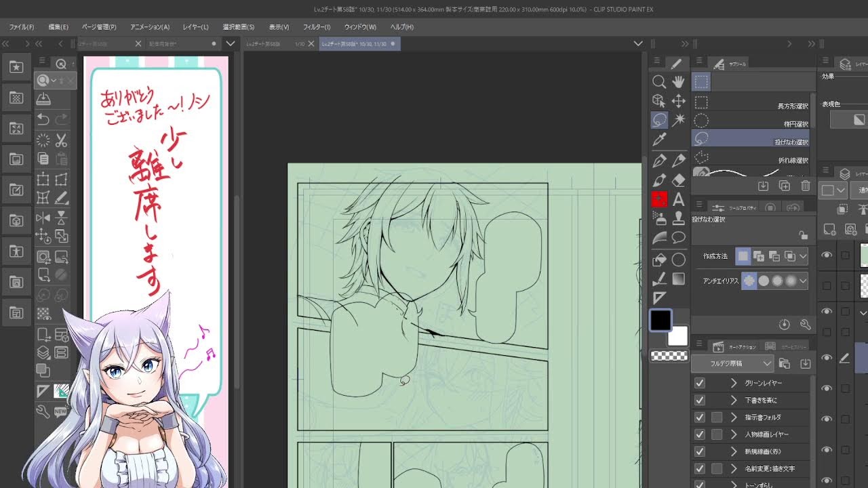Click the sub tool trash delete icon
This screenshot has width=868, height=488.
pos(806,186)
